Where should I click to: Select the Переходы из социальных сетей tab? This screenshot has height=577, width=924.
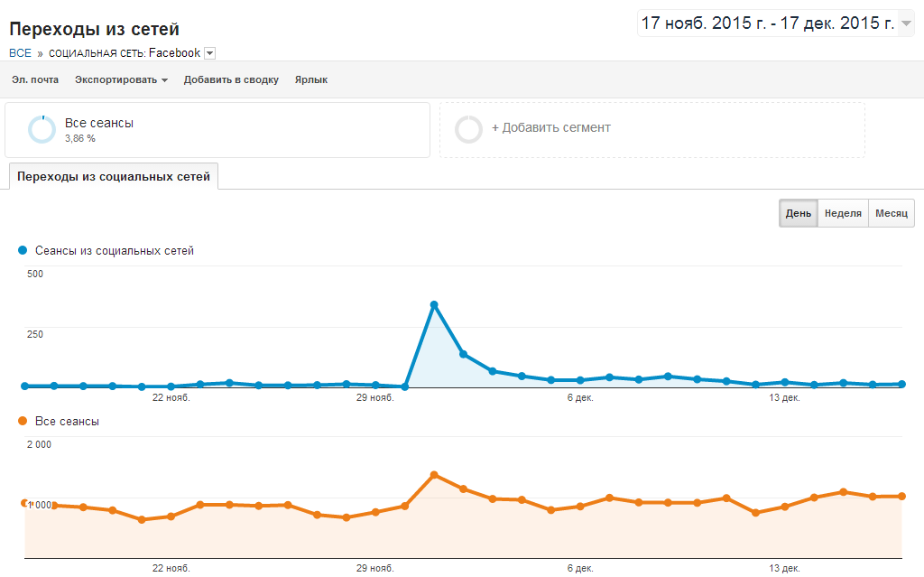click(x=114, y=177)
